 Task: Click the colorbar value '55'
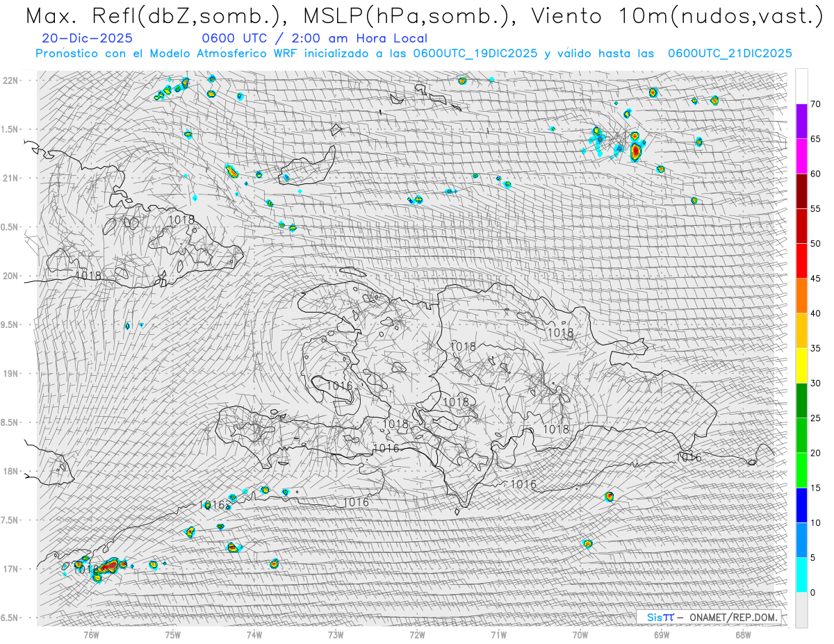(x=815, y=209)
